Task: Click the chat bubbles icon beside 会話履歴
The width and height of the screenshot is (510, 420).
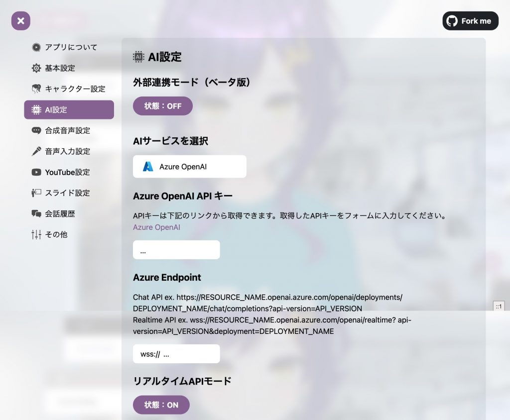Action: coord(36,213)
